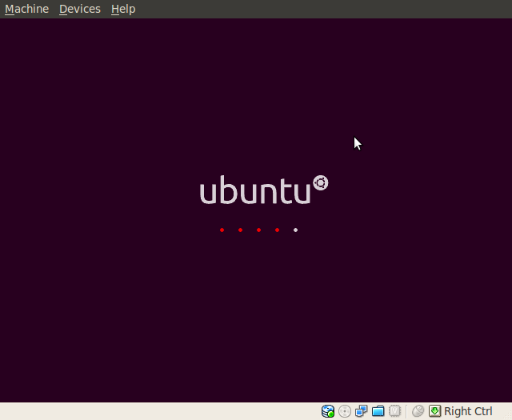This screenshot has height=420, width=512.
Task: Click the Right Ctrl host key label
Action: click(468, 411)
